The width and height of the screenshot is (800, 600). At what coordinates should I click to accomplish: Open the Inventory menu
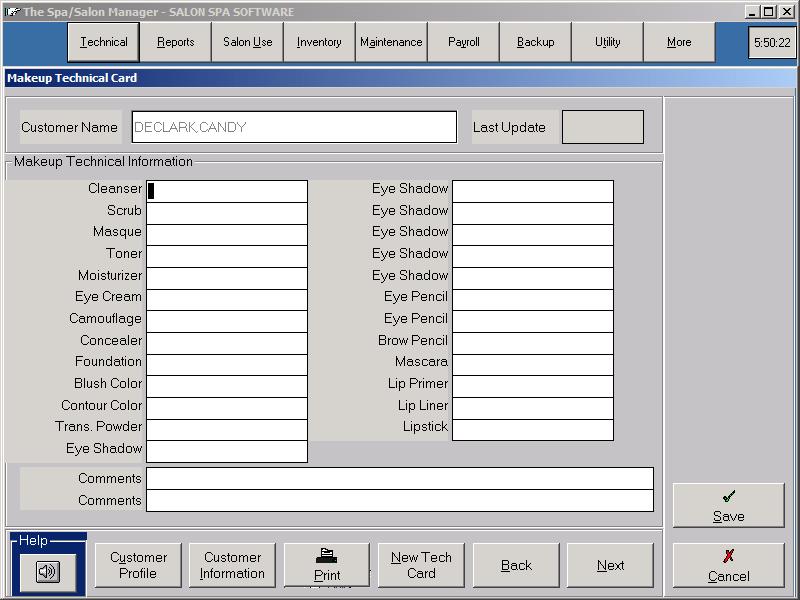(319, 42)
